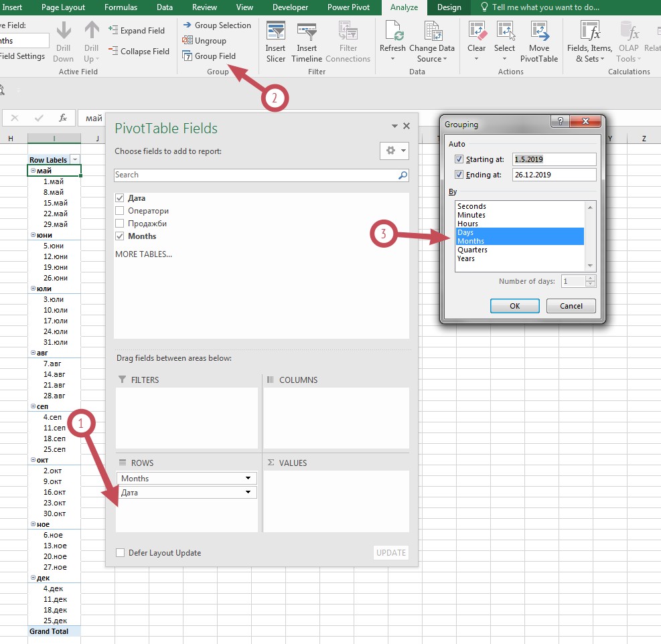Click the Starting at date field
This screenshot has height=644, width=661.
(x=554, y=159)
